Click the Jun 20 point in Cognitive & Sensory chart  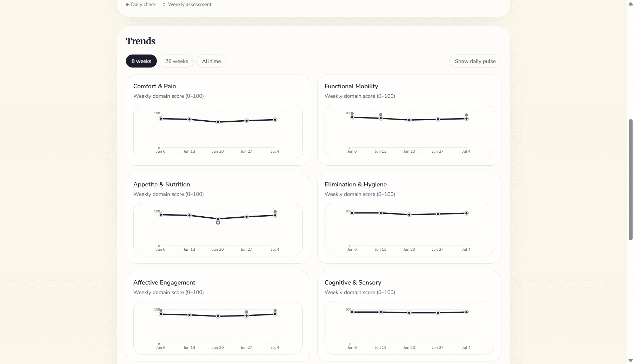point(409,313)
